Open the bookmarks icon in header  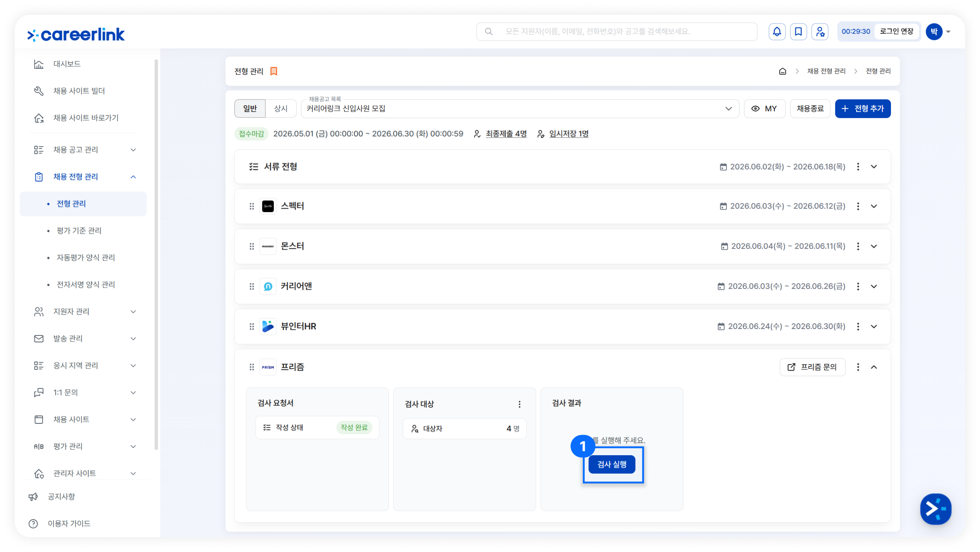click(x=798, y=32)
